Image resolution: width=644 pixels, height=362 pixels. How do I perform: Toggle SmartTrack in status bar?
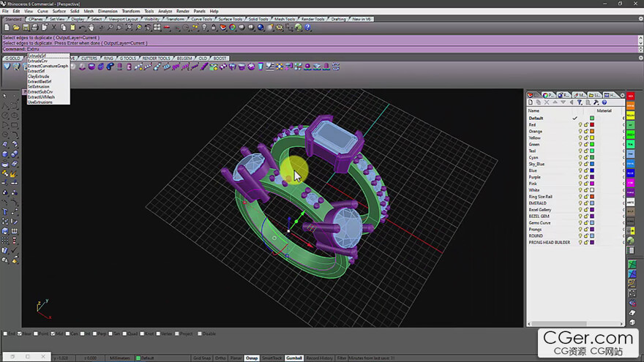click(272, 358)
